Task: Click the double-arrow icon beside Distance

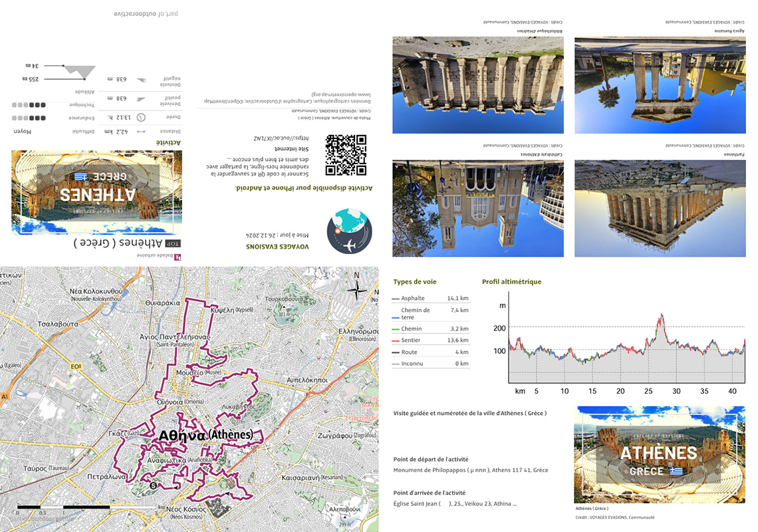Action: click(141, 132)
